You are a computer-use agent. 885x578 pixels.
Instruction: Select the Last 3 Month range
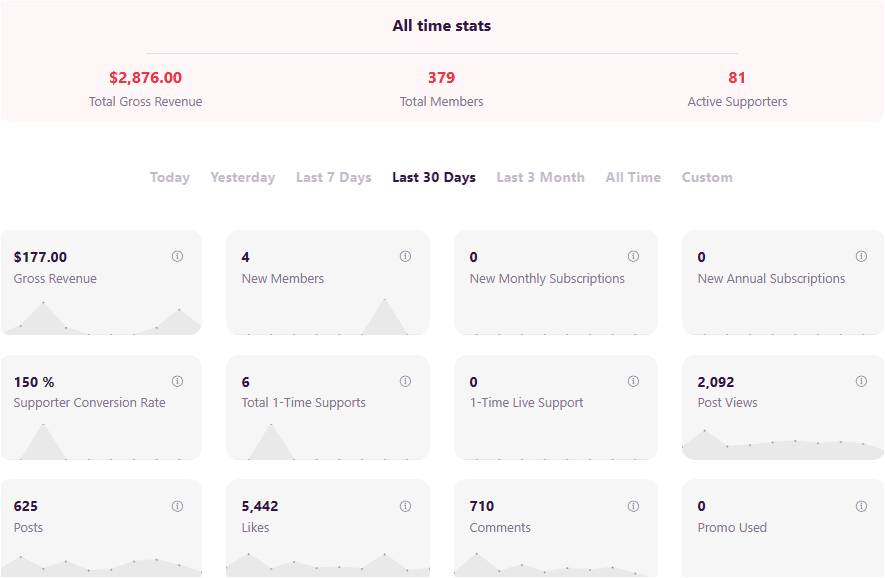tap(541, 177)
